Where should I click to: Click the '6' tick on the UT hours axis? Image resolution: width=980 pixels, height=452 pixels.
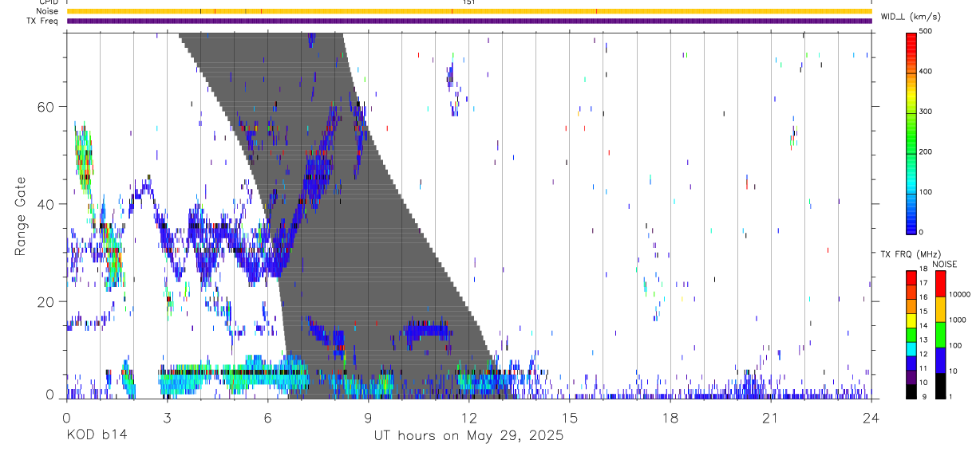click(268, 417)
